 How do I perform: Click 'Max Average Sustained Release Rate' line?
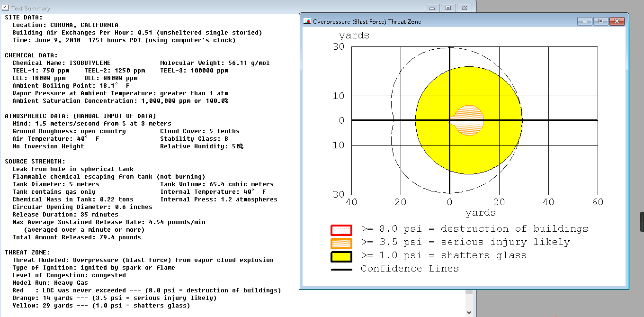(x=109, y=222)
